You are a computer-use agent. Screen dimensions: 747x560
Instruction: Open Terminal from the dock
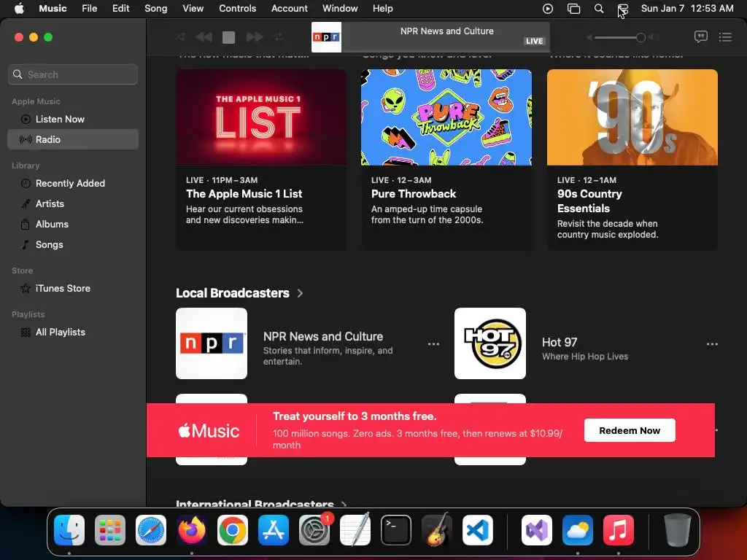396,530
